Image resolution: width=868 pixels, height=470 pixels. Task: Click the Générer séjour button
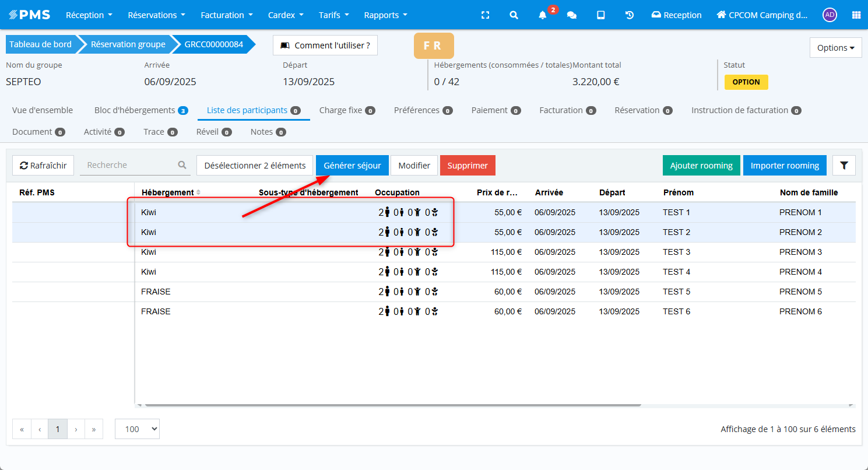[x=352, y=166]
